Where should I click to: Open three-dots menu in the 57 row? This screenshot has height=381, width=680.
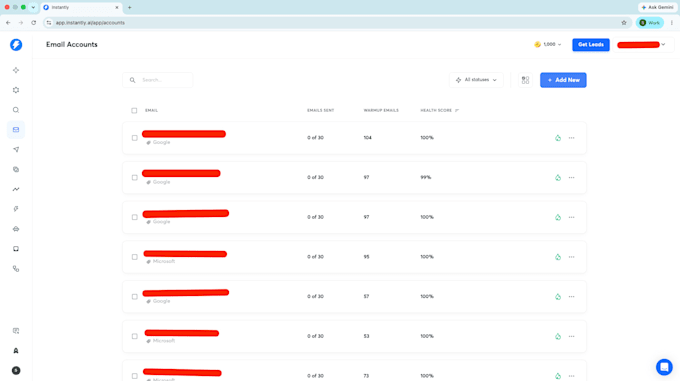pyautogui.click(x=572, y=297)
